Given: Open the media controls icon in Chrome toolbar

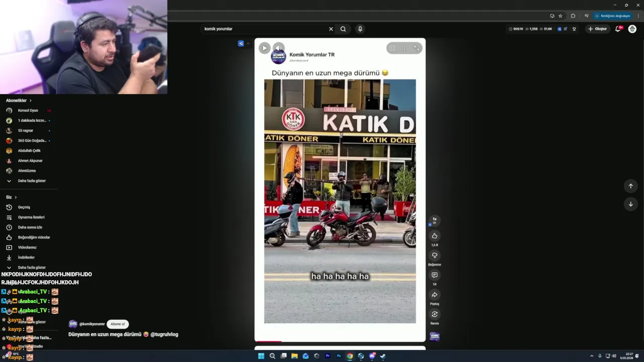Looking at the screenshot, I should coord(587,16).
